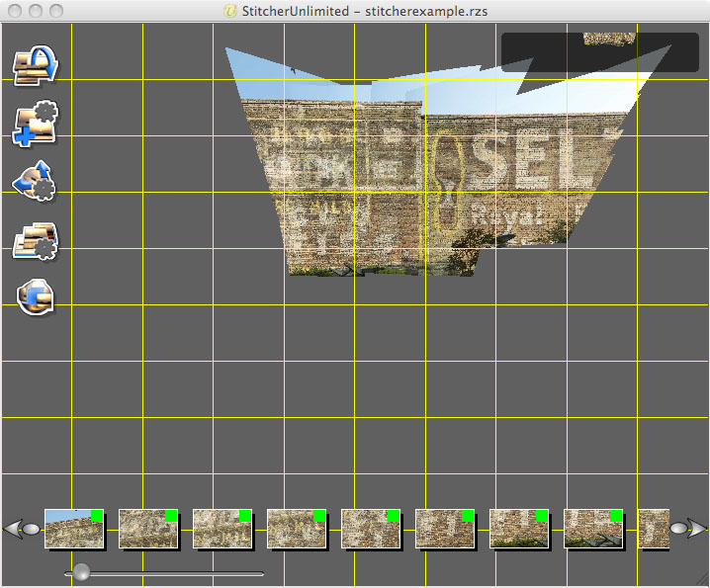Toggle the green square on the eighth thumbnail
This screenshot has width=710, height=588.
point(616,516)
